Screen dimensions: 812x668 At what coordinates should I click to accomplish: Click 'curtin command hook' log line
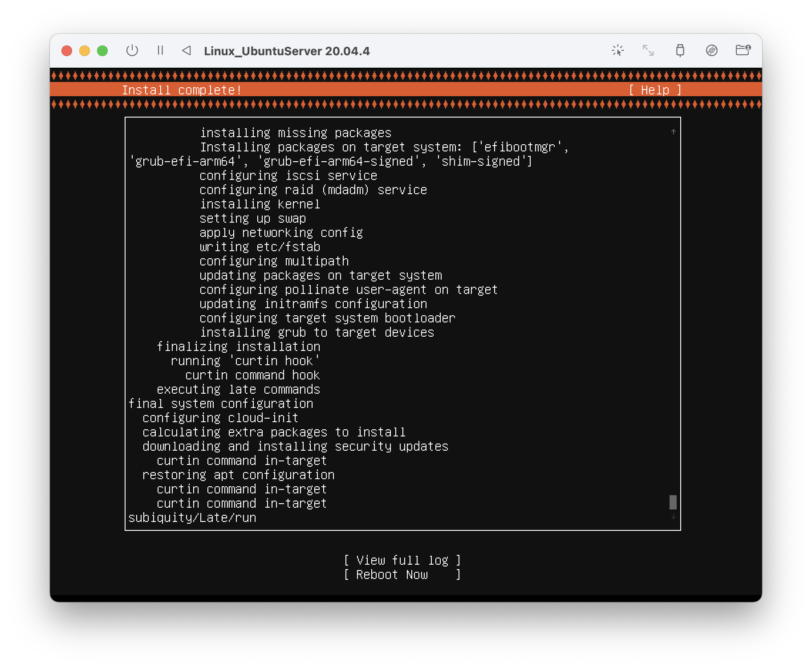253,375
